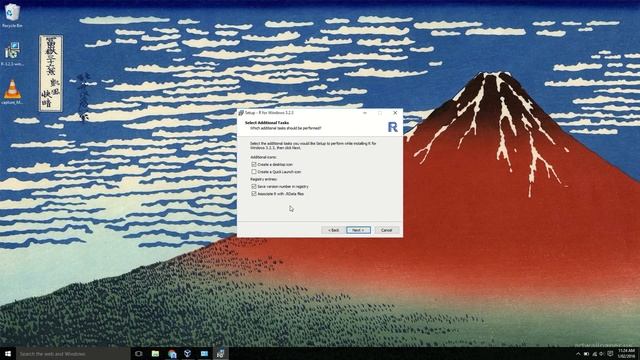This screenshot has width=640, height=360.
Task: Continue with the Next > button
Action: click(358, 230)
